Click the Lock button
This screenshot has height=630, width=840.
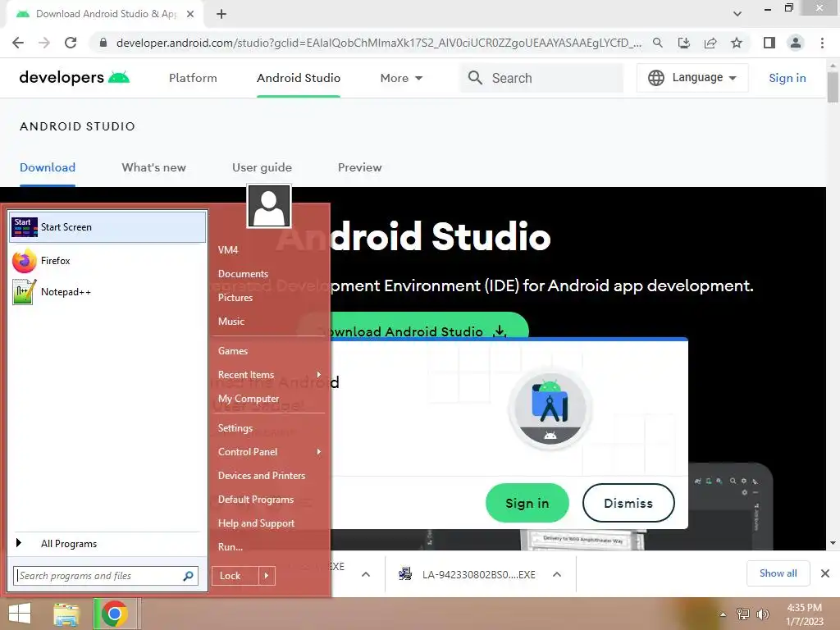235,576
